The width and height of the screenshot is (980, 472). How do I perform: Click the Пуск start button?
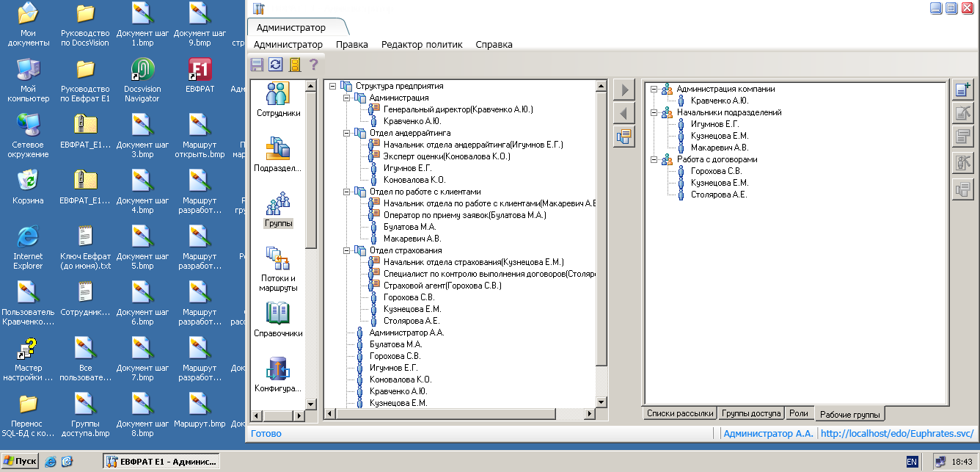point(20,462)
